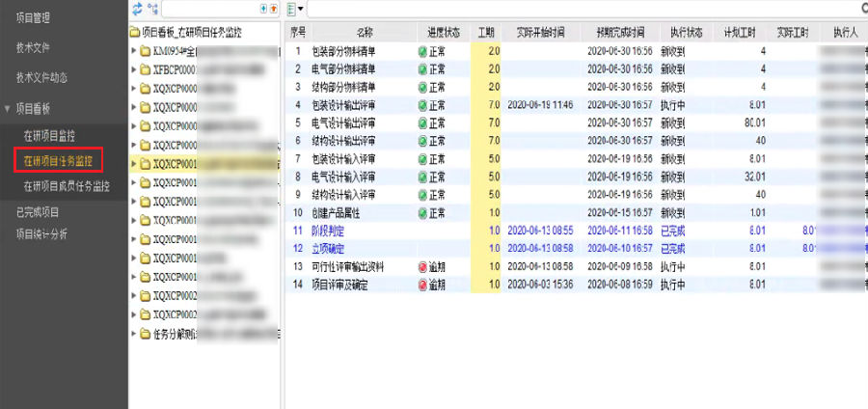Click the root 项目看板 folder icon
The height and width of the screenshot is (409, 868).
134,33
